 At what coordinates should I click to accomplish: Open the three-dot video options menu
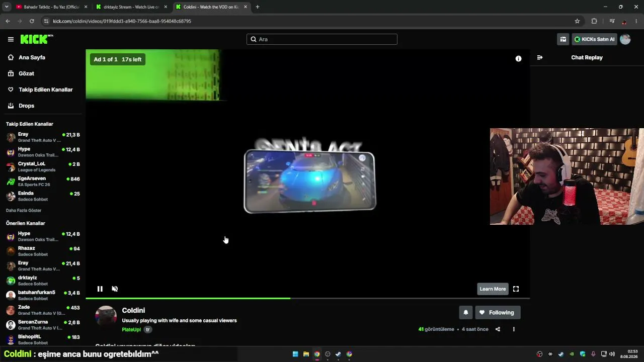(x=514, y=329)
